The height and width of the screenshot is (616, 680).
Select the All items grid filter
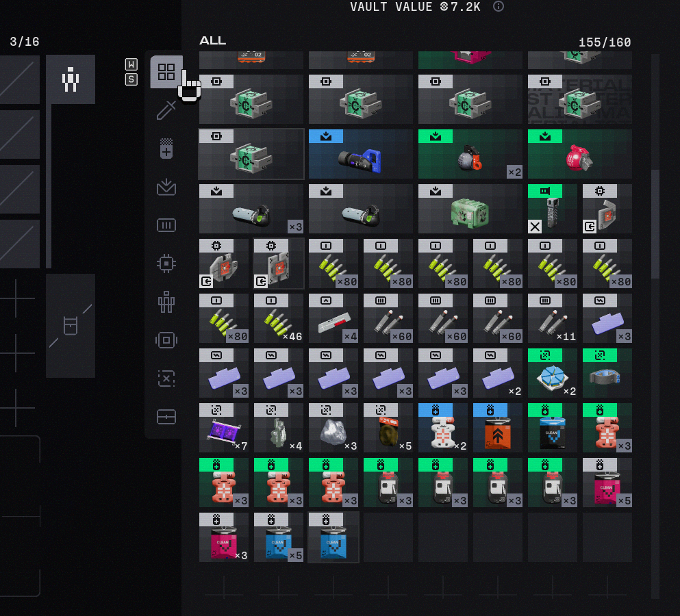(x=166, y=72)
